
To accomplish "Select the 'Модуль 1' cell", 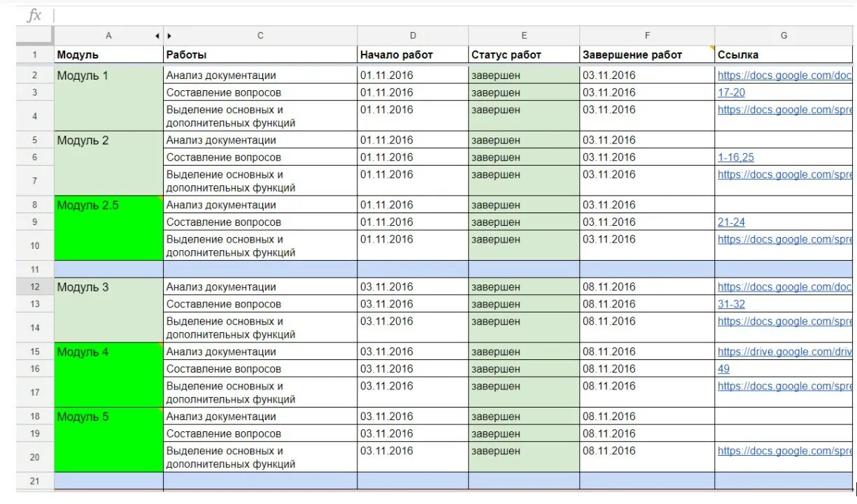I will click(108, 99).
